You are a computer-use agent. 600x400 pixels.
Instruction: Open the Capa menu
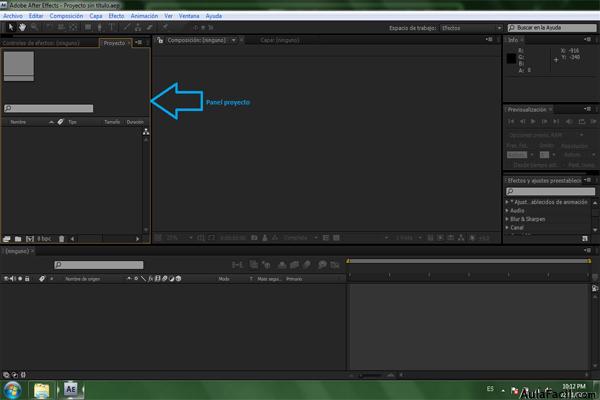tap(96, 16)
